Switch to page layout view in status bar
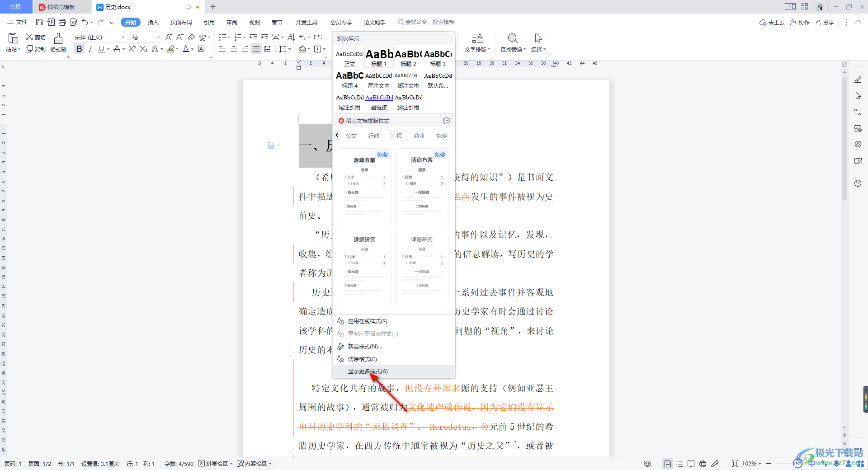 pos(667,464)
